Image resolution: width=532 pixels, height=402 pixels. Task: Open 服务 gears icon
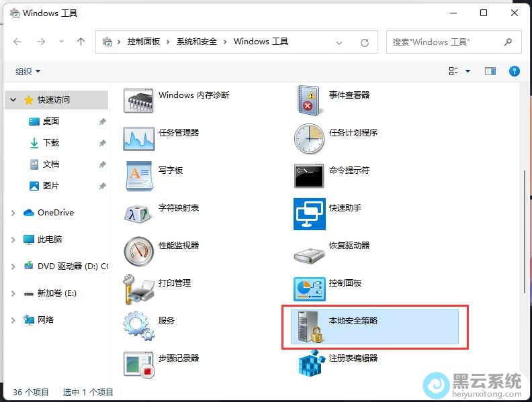pyautogui.click(x=139, y=326)
